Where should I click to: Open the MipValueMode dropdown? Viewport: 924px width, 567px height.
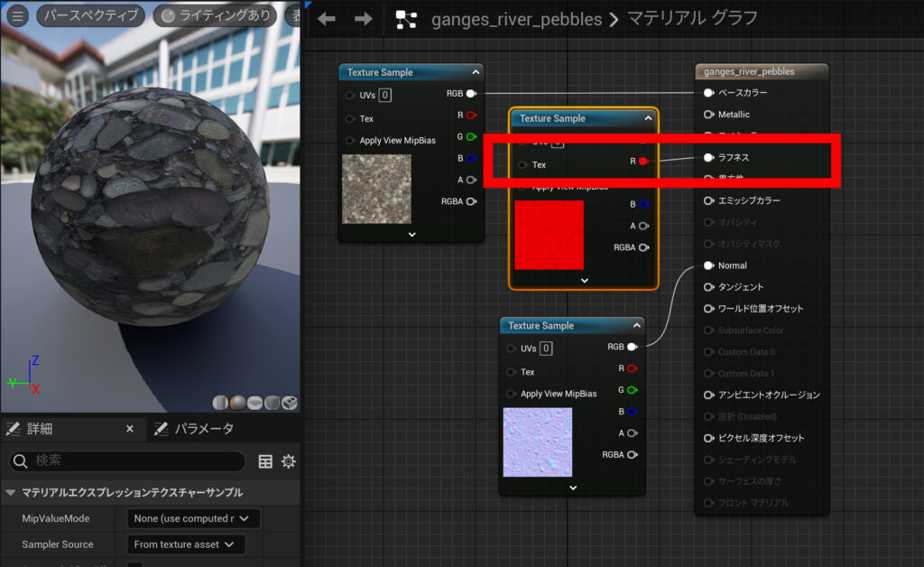[193, 518]
